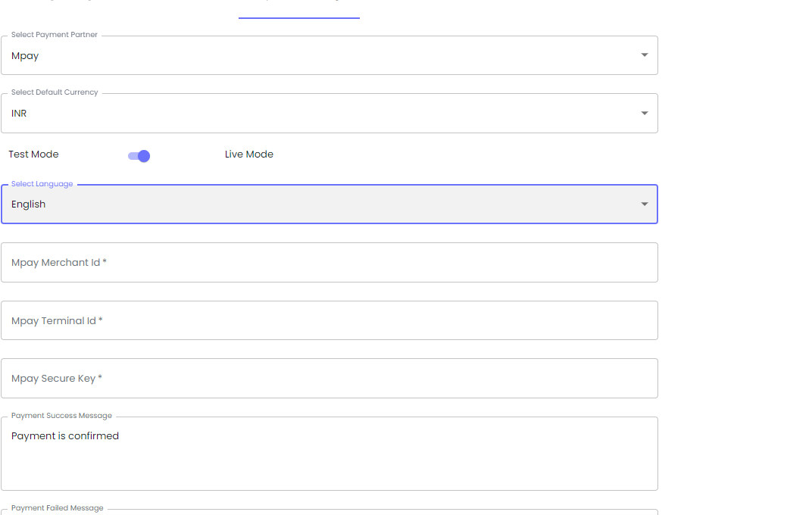Click the active tab underline at top

click(x=298, y=17)
